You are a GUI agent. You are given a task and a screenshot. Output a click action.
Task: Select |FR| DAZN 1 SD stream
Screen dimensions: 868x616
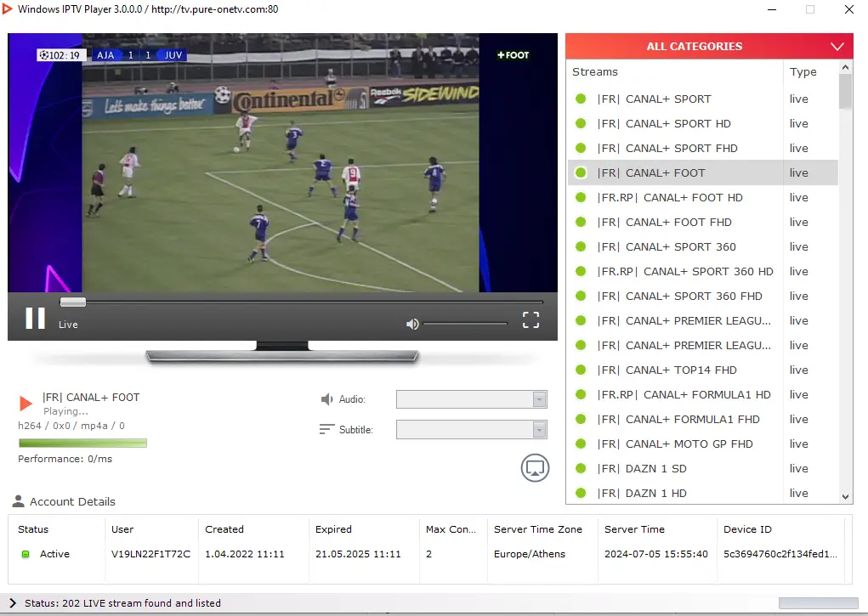pyautogui.click(x=703, y=468)
